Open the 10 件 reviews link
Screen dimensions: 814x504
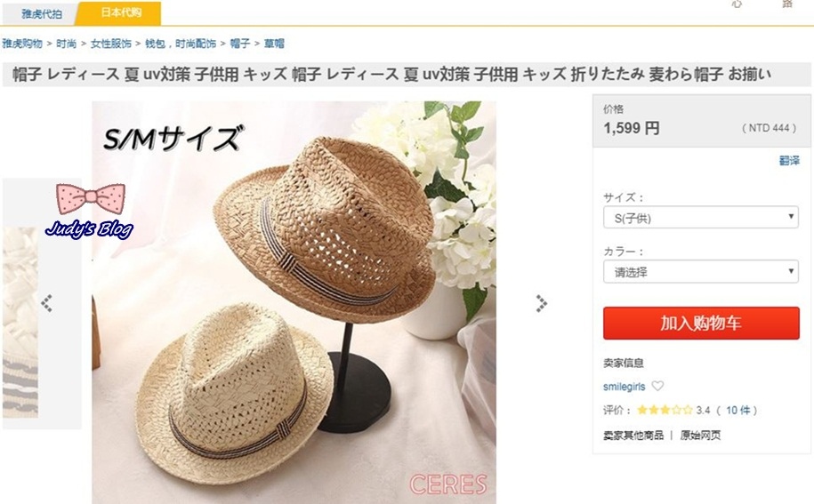(x=738, y=410)
